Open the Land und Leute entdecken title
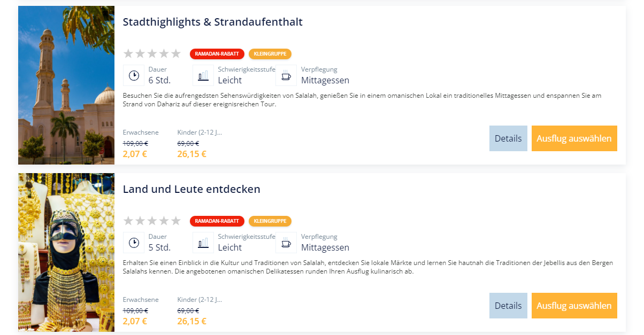The image size is (644, 335). click(x=191, y=189)
